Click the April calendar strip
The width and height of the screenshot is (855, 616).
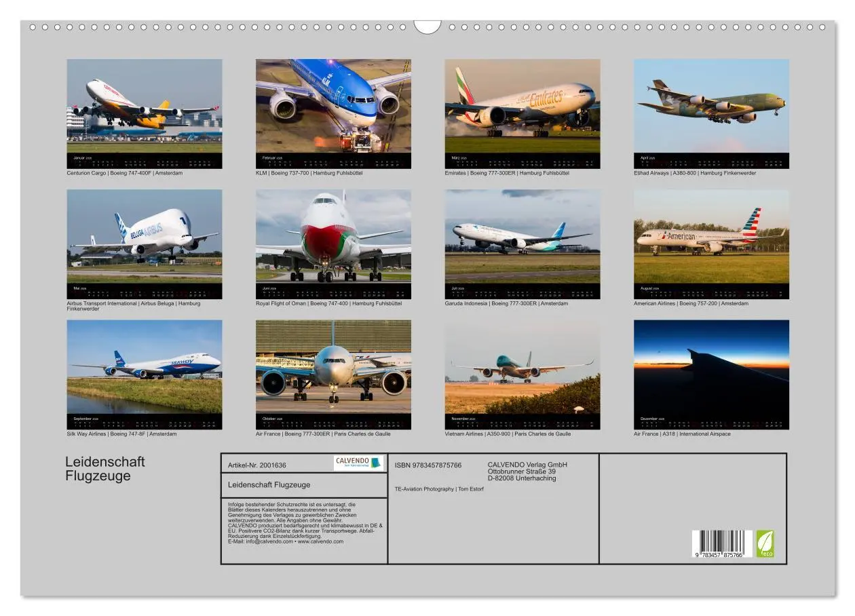tap(711, 161)
